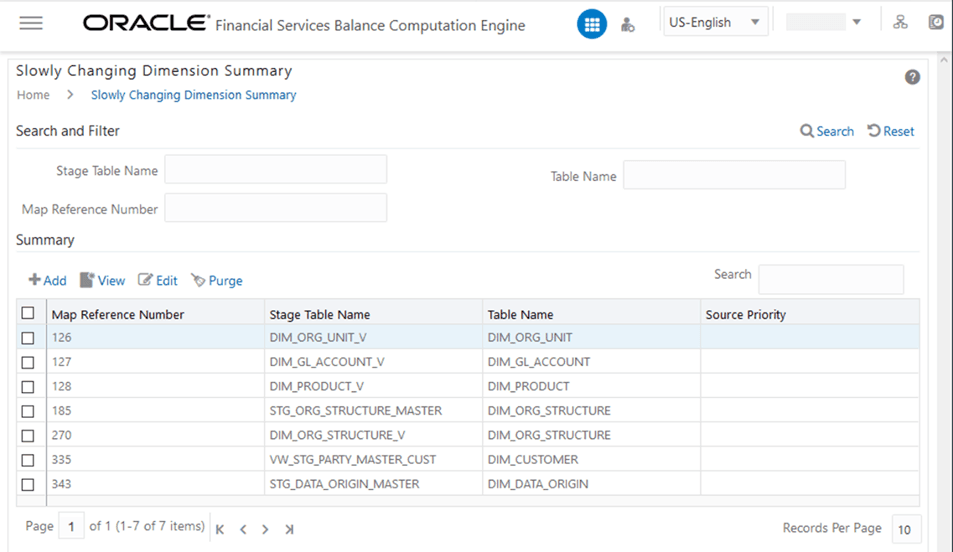Open the object administration hierarchy icon

[900, 22]
